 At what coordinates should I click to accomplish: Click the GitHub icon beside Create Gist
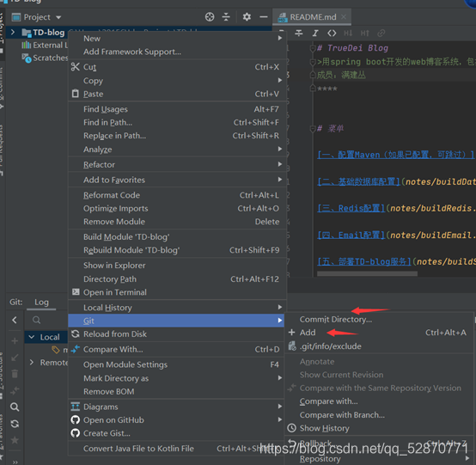76,433
